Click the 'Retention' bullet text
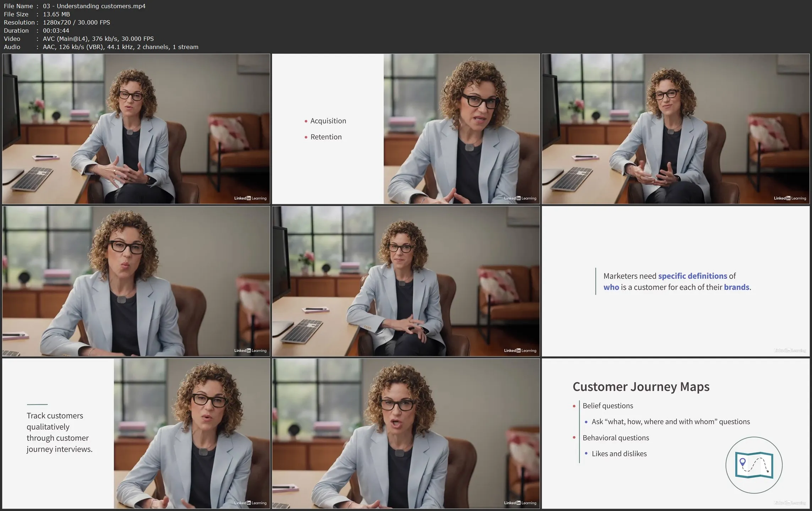 point(326,137)
